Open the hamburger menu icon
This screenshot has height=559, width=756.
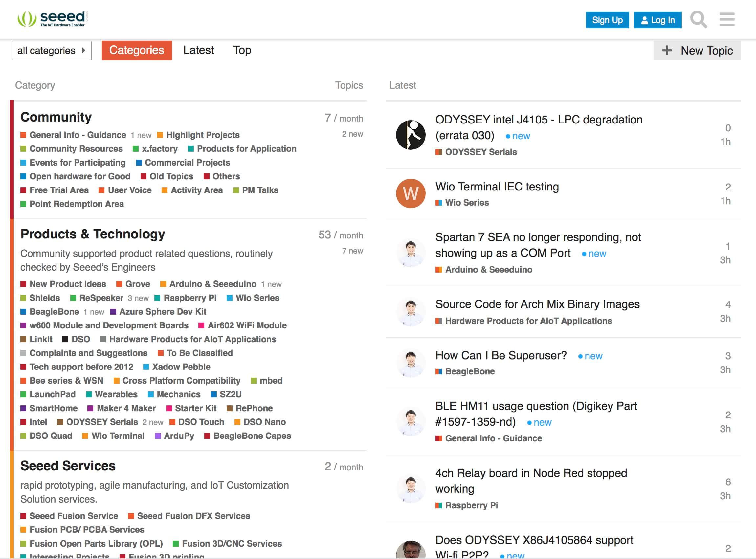727,20
